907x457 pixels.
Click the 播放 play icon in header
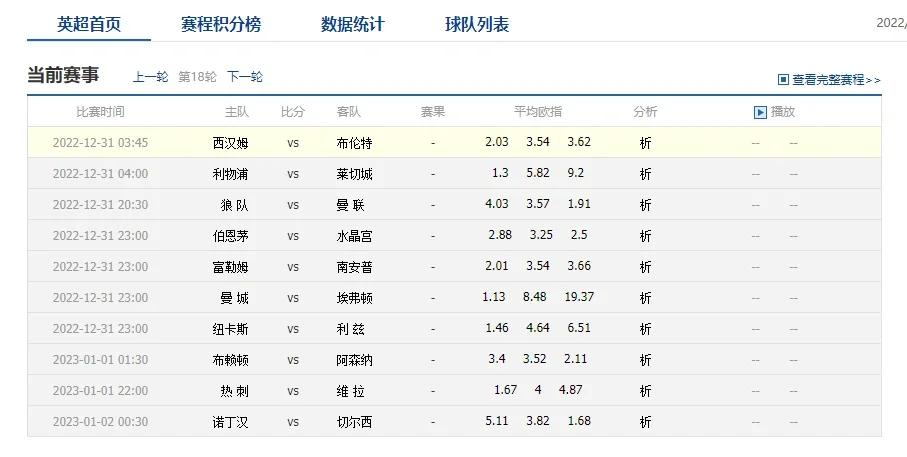[760, 112]
